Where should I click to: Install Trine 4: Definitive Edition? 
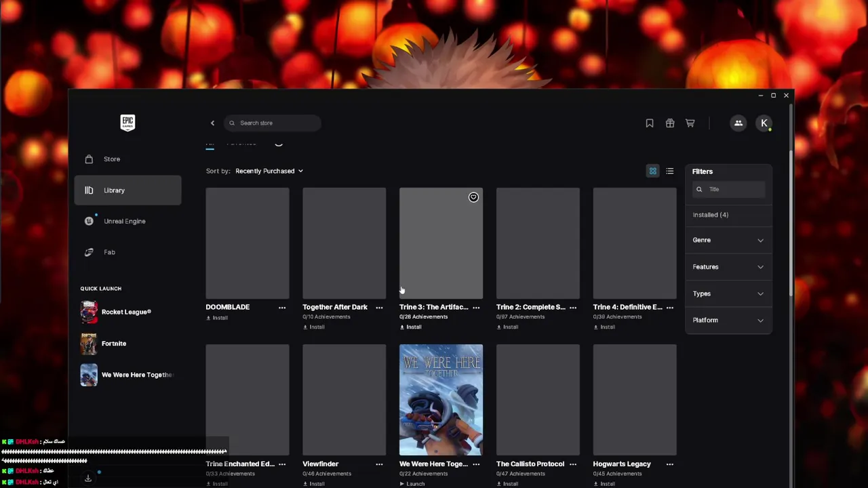605,327
